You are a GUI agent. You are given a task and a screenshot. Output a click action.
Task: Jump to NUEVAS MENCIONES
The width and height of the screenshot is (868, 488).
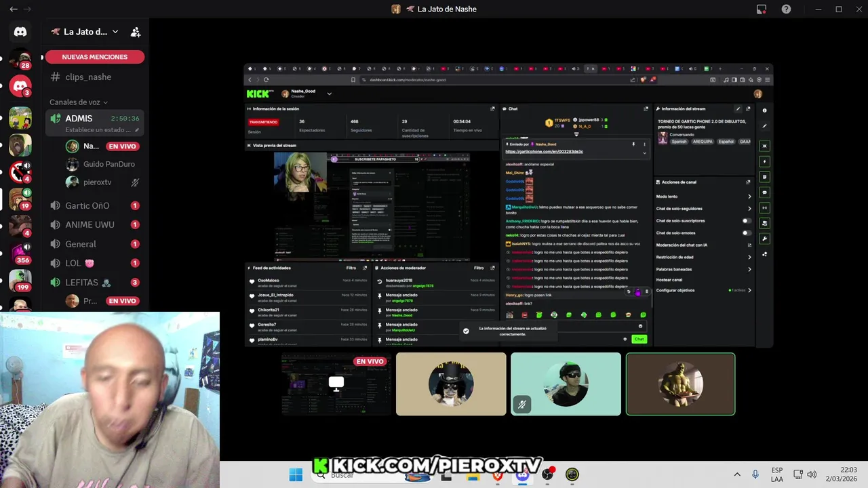point(95,57)
